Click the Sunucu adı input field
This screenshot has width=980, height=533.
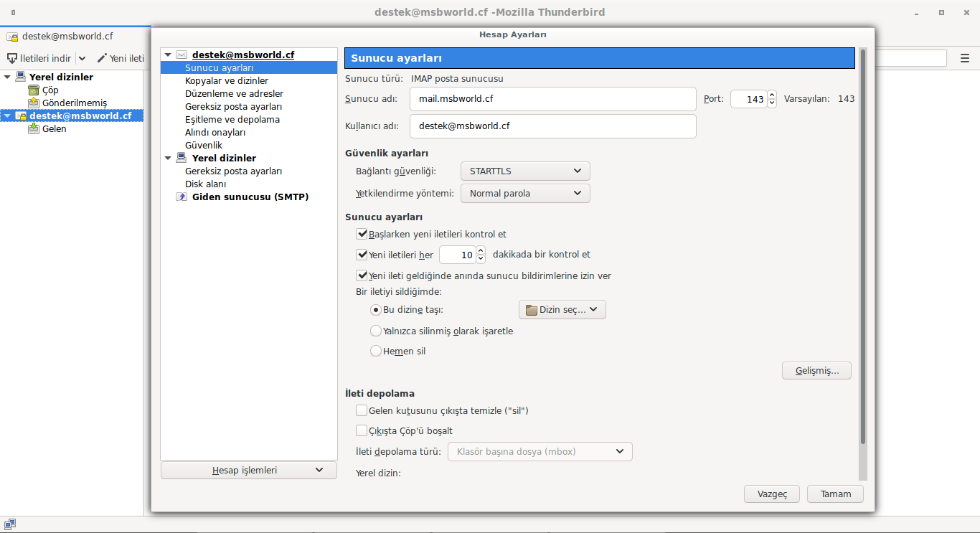coord(553,99)
